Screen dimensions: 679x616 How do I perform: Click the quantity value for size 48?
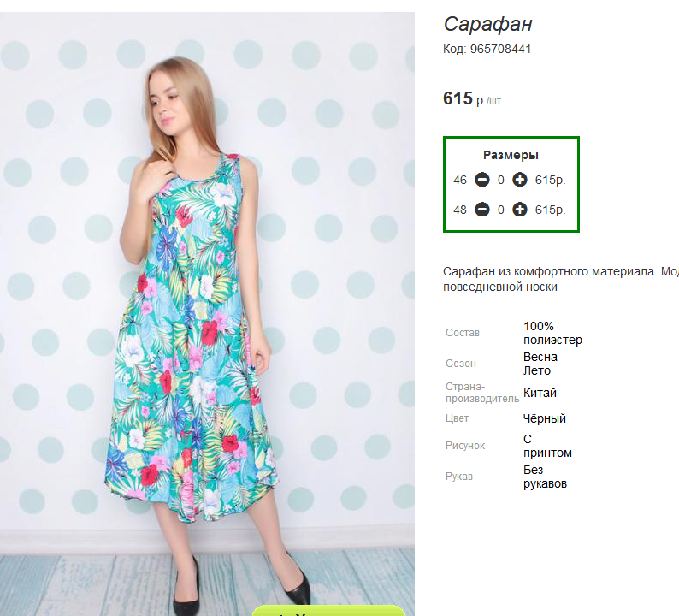coord(501,210)
